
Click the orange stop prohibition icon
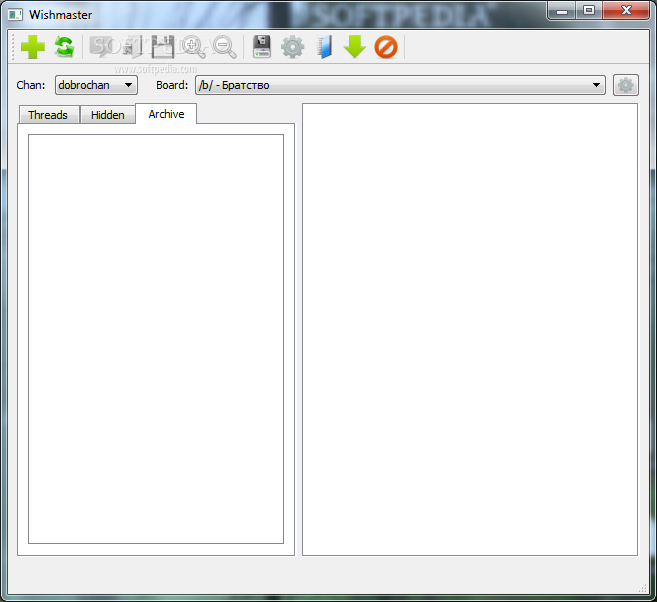[386, 47]
